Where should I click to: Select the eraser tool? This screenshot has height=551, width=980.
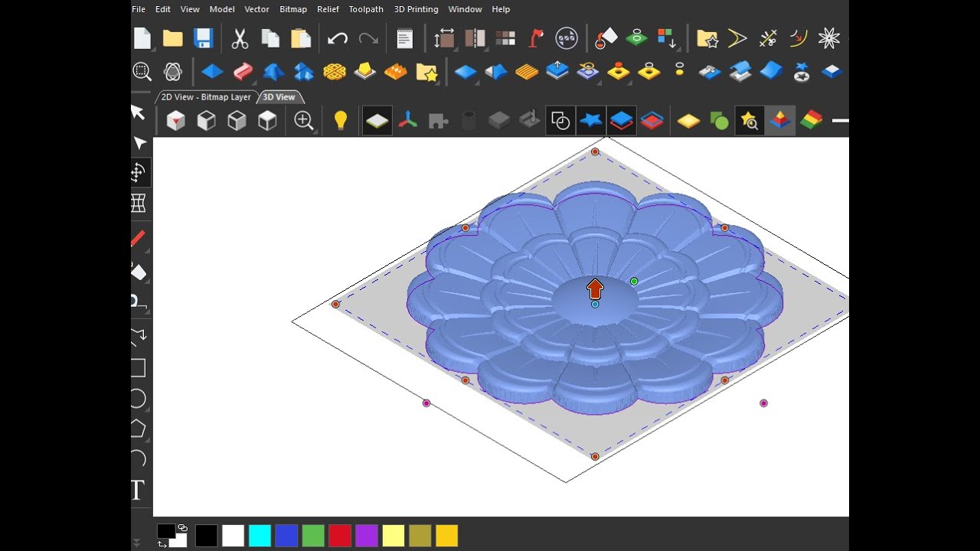pos(139,272)
